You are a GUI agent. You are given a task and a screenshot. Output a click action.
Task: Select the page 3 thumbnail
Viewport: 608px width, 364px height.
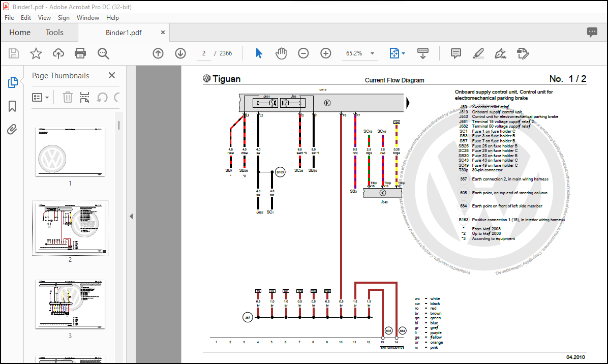click(70, 305)
